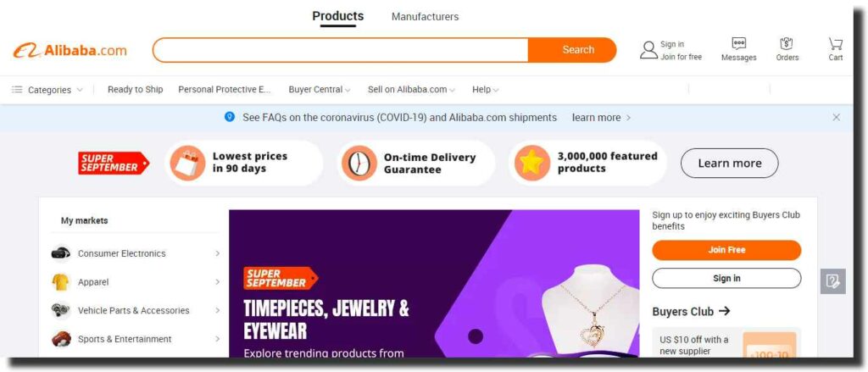Click the Alibaba.com logo
Image resolution: width=868 pixels, height=372 pixels.
pos(70,51)
